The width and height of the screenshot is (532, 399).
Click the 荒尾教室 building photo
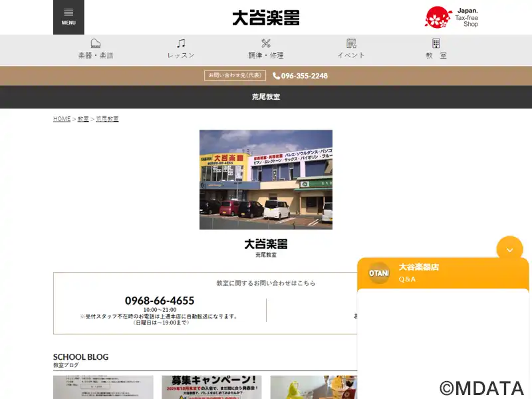click(266, 180)
